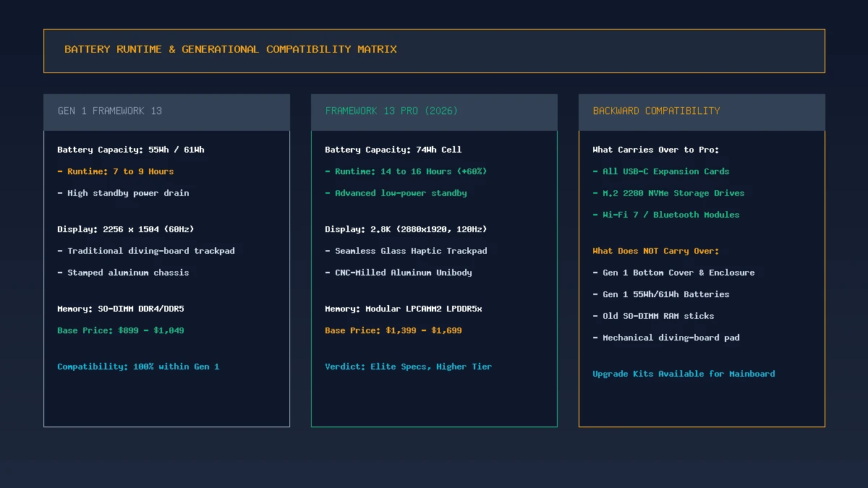This screenshot has height=488, width=868.
Task: Click 'What Carries Over to Pro:' heading
Action: point(656,150)
